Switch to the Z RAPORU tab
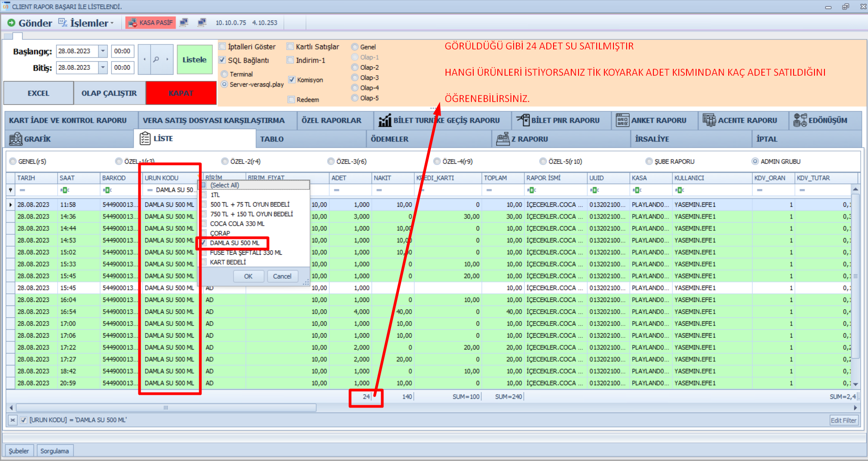Image resolution: width=868 pixels, height=461 pixels. click(529, 139)
